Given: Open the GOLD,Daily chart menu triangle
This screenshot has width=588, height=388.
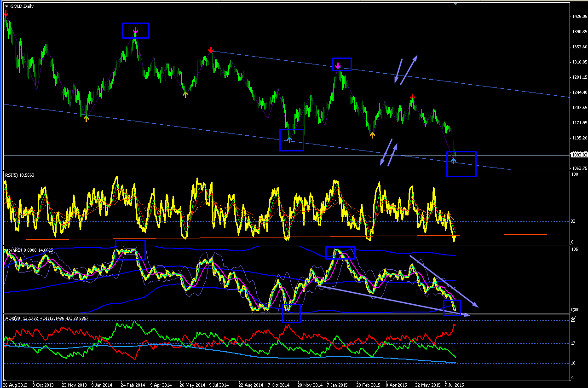Looking at the screenshot, I should 6,6.
